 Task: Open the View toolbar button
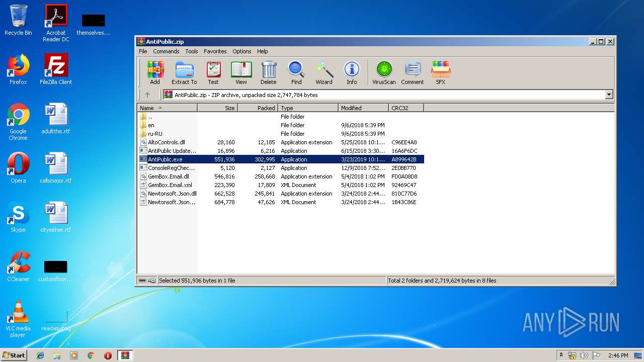click(241, 73)
